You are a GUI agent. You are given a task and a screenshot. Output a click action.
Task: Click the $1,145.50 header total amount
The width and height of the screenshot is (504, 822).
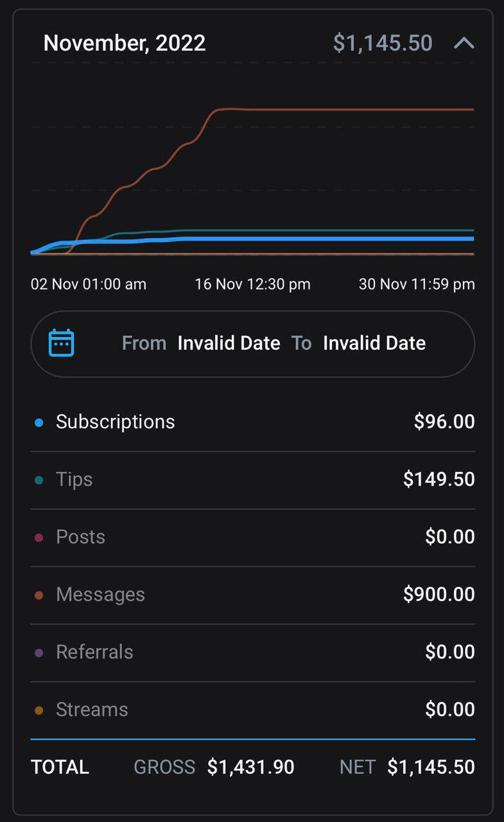[x=383, y=43]
